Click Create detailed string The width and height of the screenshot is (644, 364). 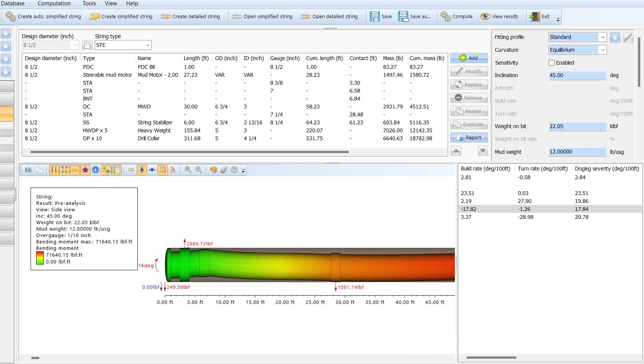[191, 16]
